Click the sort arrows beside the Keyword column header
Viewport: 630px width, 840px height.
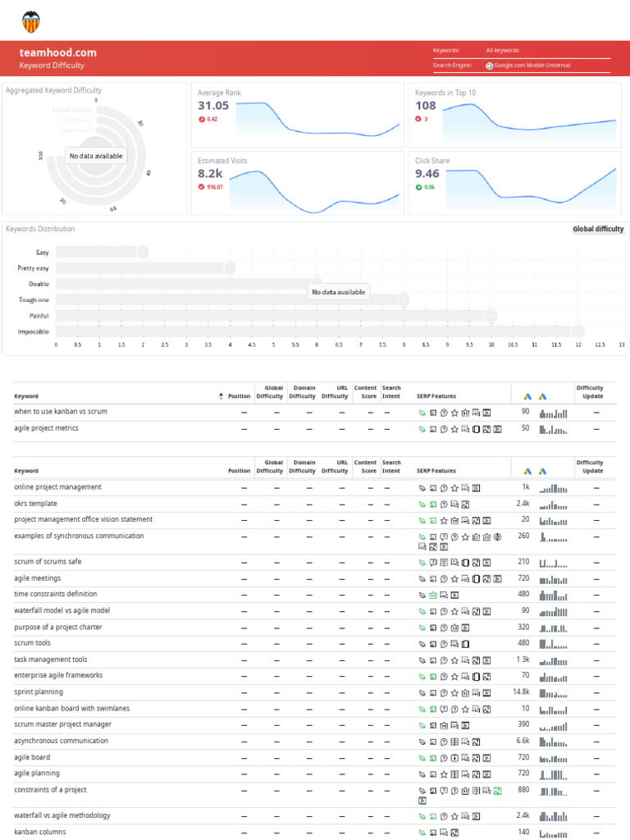221,396
